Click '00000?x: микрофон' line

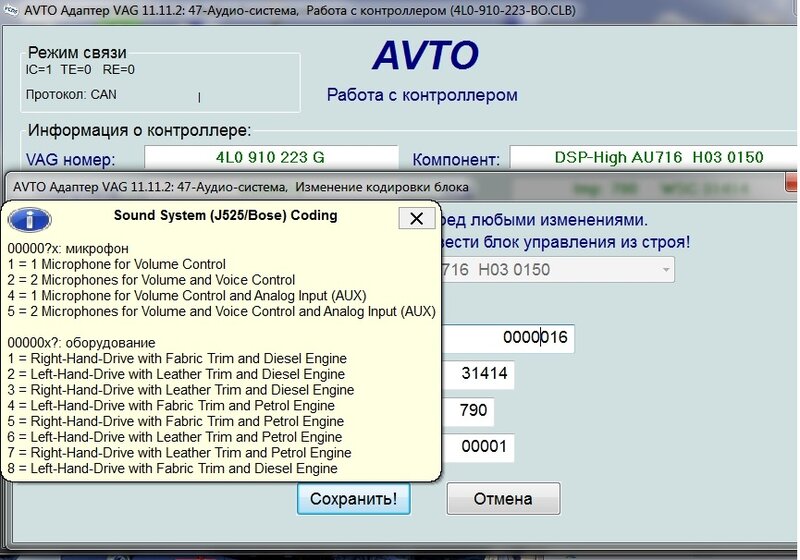point(68,249)
